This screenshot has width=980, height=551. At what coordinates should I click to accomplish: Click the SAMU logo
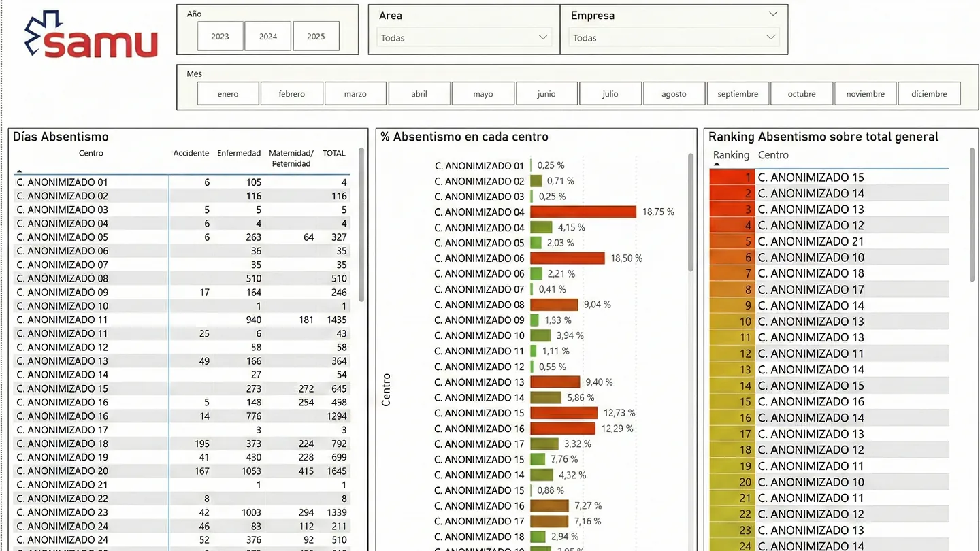pos(91,35)
